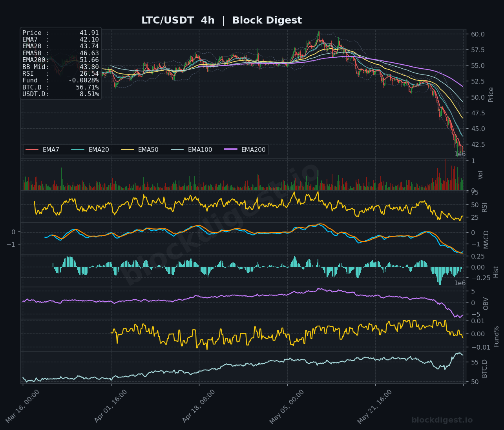The image size is (504, 430).
Task: Click the Apr 01, 16:00 date label
Action: pyautogui.click(x=111, y=406)
